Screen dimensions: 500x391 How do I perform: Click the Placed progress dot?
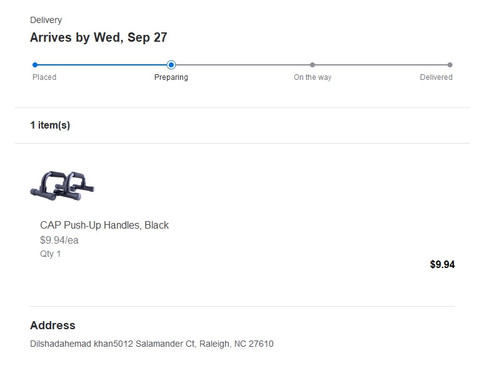point(35,65)
